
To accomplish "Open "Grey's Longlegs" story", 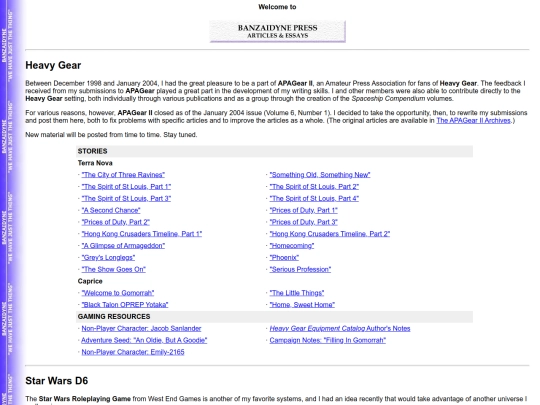I will coord(108,258).
